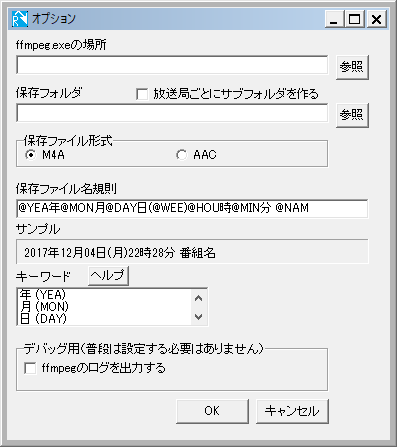Enable ffmpegのログを出力する checkbox
Screen dimensions: 397x447
(x=30, y=368)
